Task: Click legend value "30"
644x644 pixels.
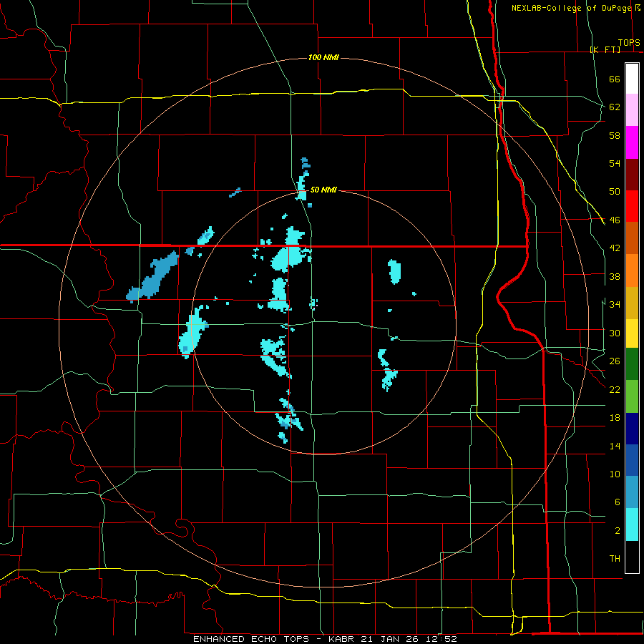Action: coord(615,333)
